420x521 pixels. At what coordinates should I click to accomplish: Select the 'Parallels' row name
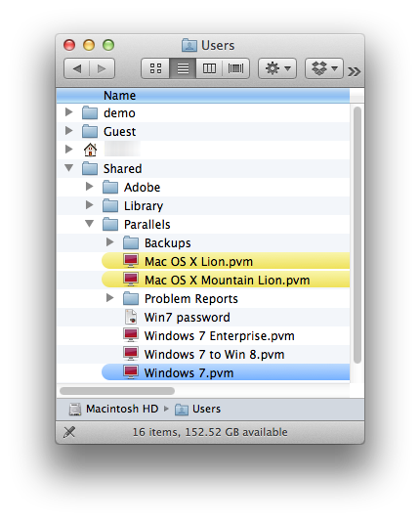click(147, 225)
